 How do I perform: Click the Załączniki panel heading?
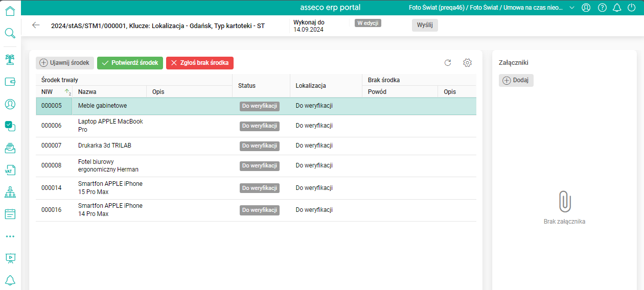[513, 63]
